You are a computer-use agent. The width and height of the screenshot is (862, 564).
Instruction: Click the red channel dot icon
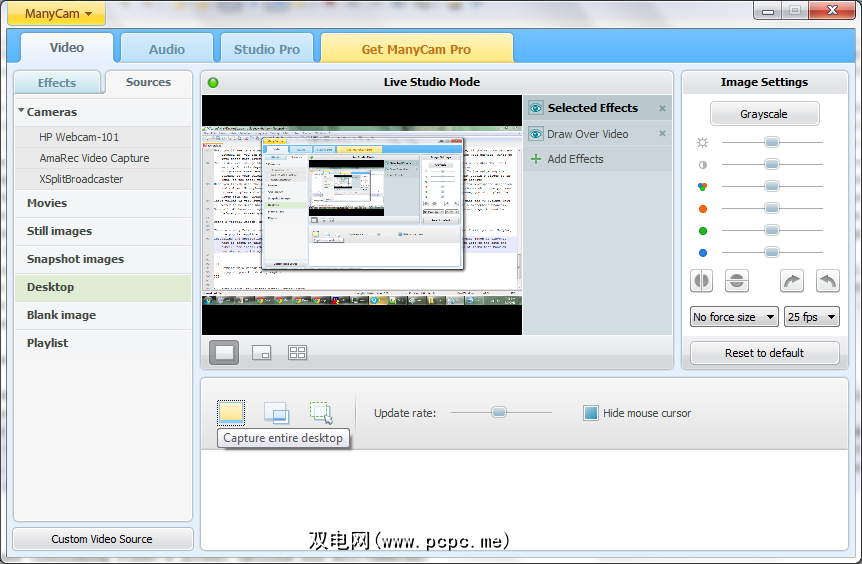(703, 209)
